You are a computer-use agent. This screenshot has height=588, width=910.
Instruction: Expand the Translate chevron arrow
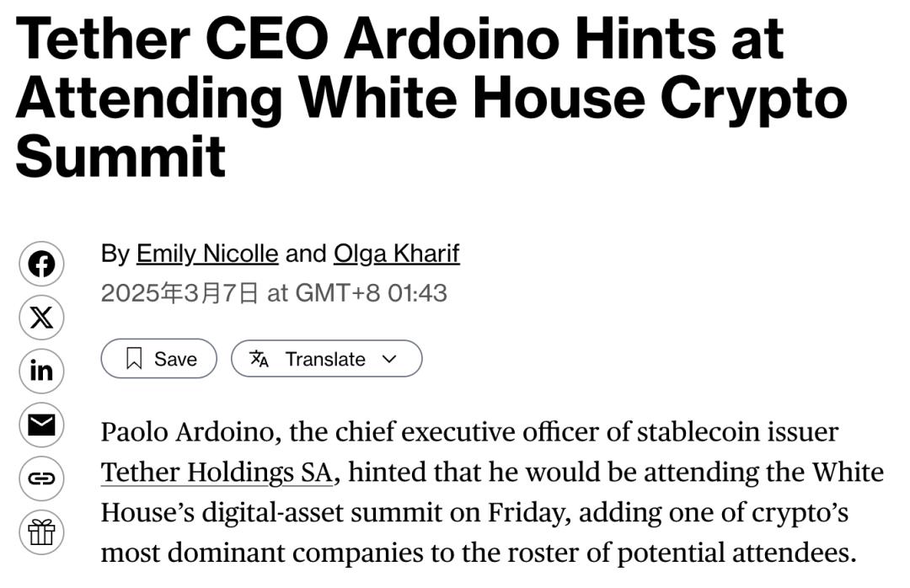click(x=389, y=359)
